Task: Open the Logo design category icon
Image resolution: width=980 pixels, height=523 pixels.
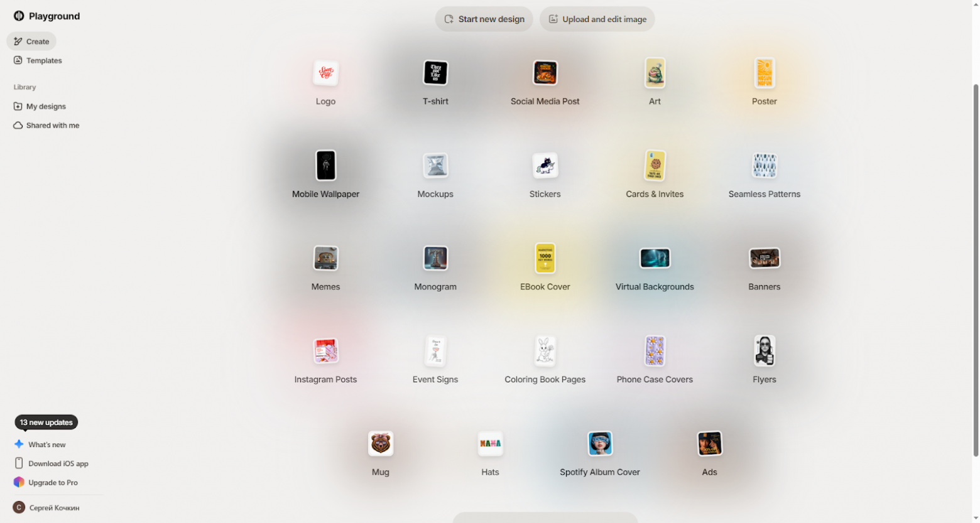Action: coord(325,73)
